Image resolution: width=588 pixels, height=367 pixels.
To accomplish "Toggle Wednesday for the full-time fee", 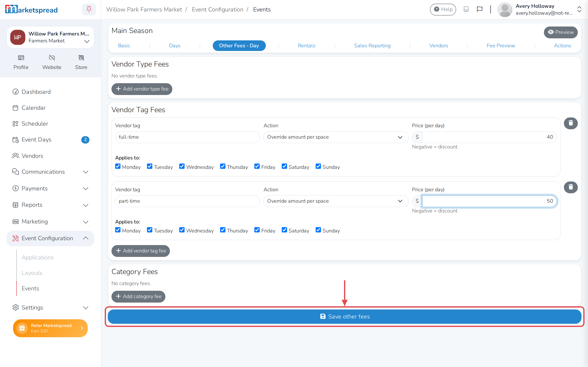I will click(182, 166).
